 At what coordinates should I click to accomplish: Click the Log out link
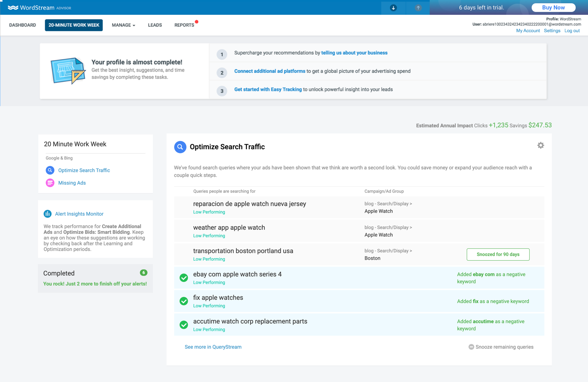click(x=572, y=31)
